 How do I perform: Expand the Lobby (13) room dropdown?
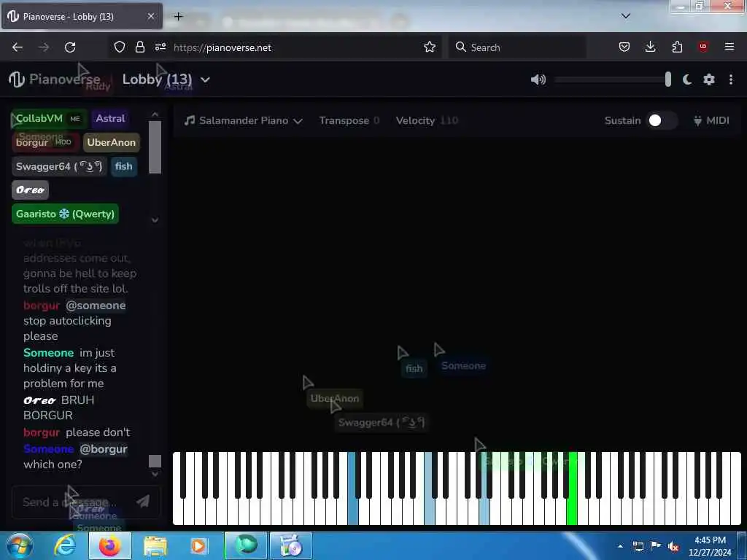[205, 79]
